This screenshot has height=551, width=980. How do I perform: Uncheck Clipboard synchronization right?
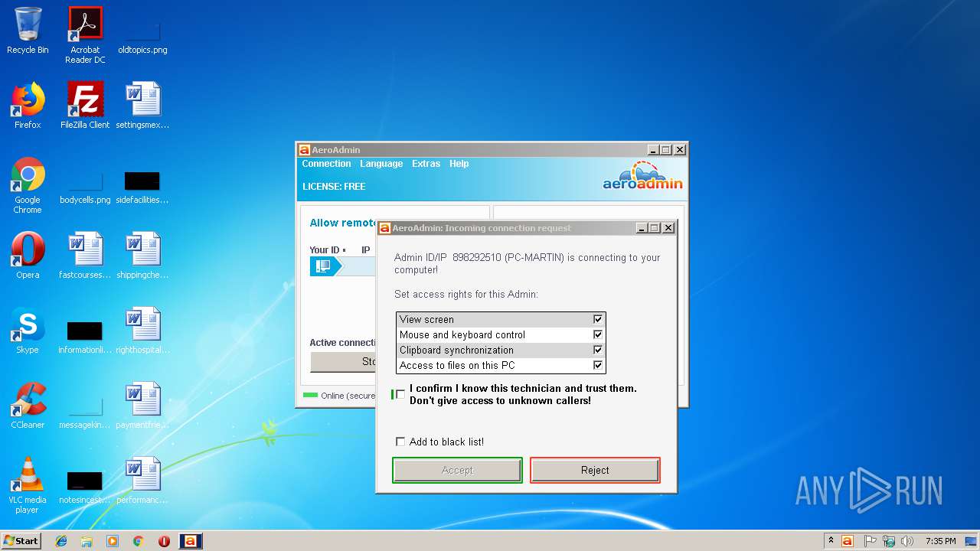(598, 350)
